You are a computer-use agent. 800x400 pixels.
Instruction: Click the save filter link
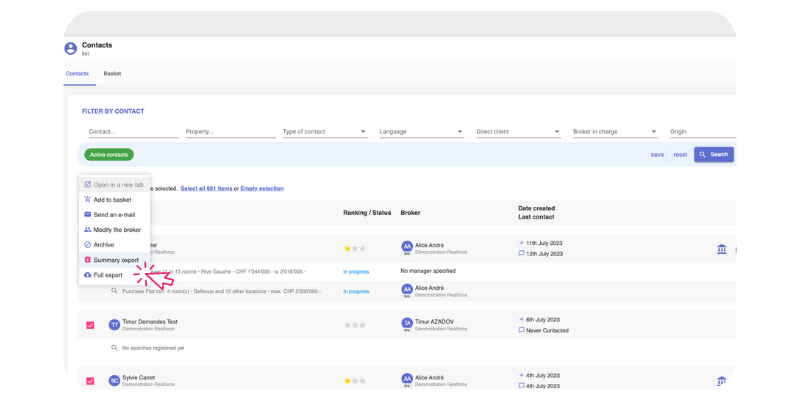coord(657,155)
